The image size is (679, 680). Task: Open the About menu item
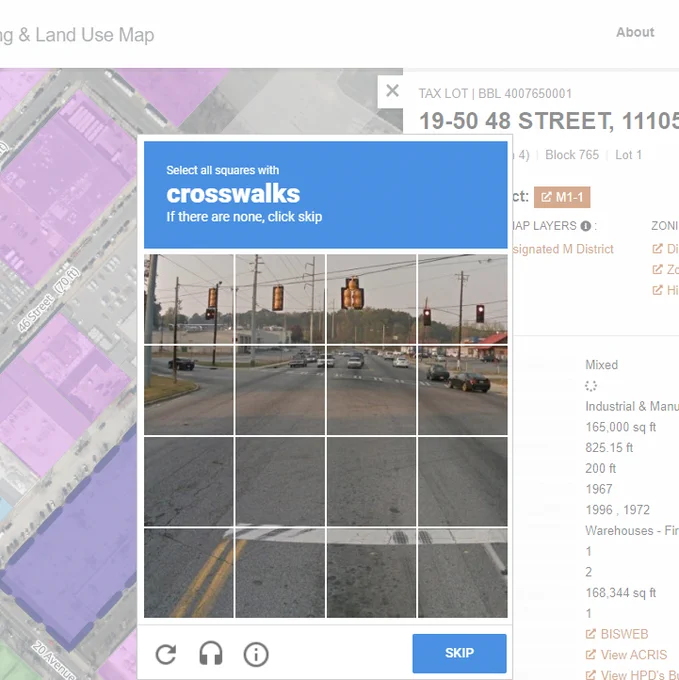click(x=635, y=32)
